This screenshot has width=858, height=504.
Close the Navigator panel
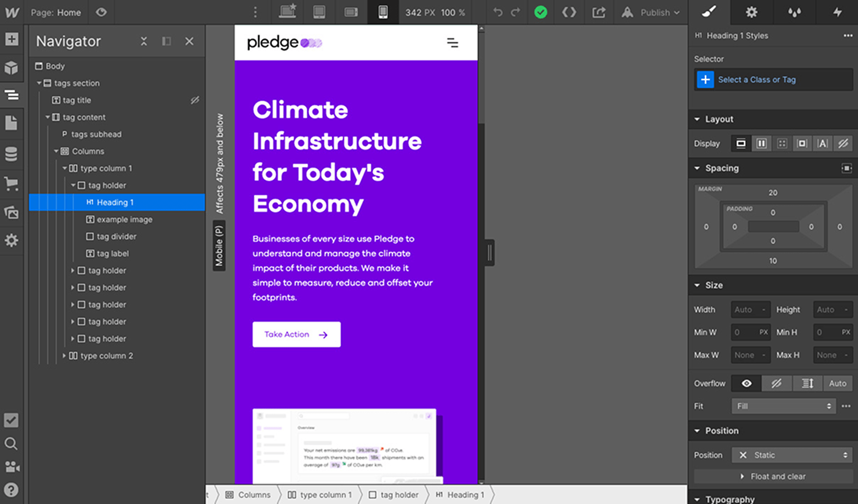189,41
